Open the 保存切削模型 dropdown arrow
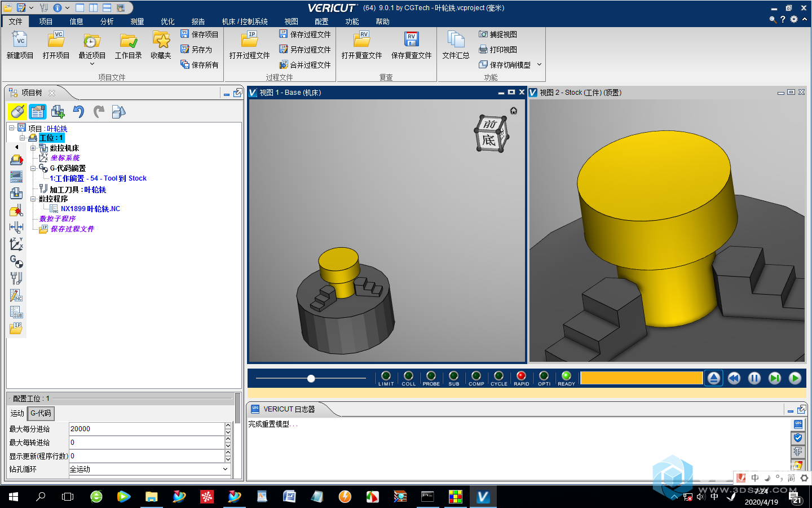This screenshot has height=508, width=812. [x=539, y=64]
